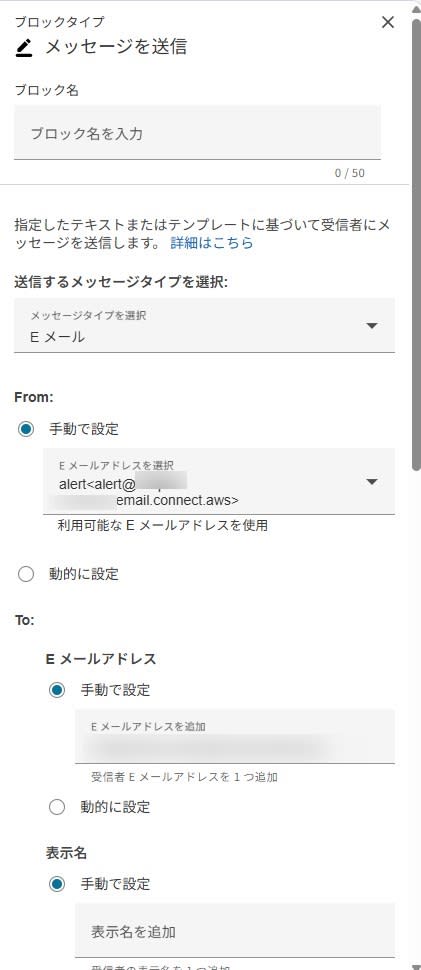The width and height of the screenshot is (421, 970).
Task: Select 動的に設定 radio under From
Action: coord(26,574)
